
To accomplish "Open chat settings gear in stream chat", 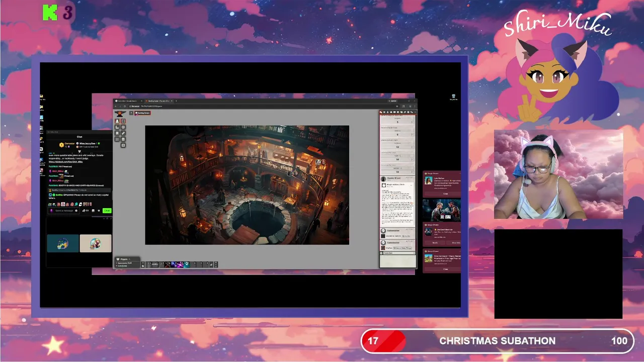I will [99, 211].
